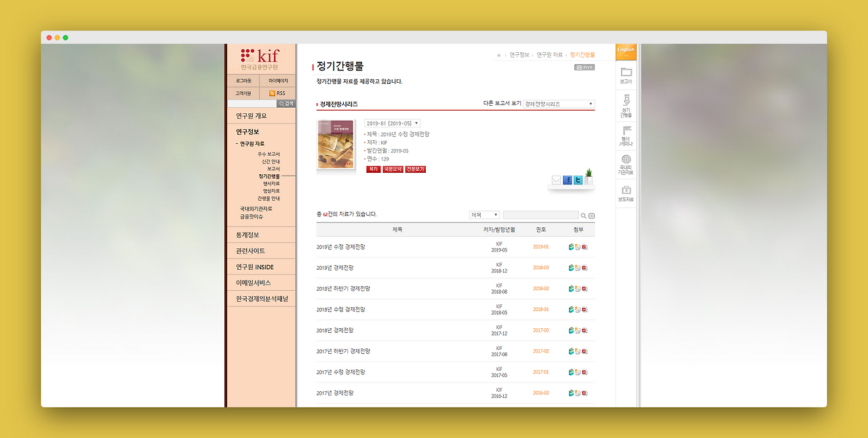The height and width of the screenshot is (438, 868).
Task: Share via the email envelope icon
Action: click(557, 180)
